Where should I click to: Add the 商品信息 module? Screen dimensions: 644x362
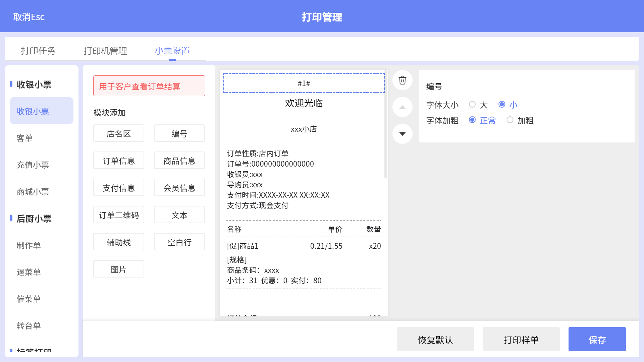(179, 161)
